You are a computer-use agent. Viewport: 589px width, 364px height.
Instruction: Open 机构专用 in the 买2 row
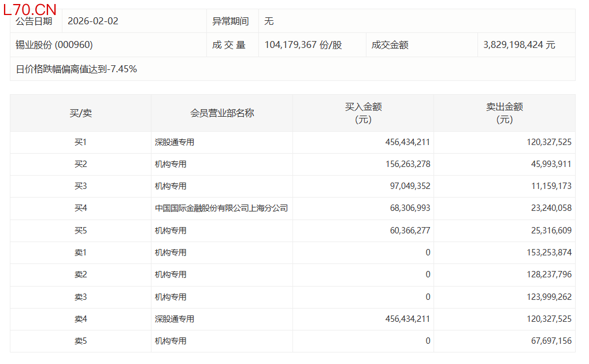[171, 164]
